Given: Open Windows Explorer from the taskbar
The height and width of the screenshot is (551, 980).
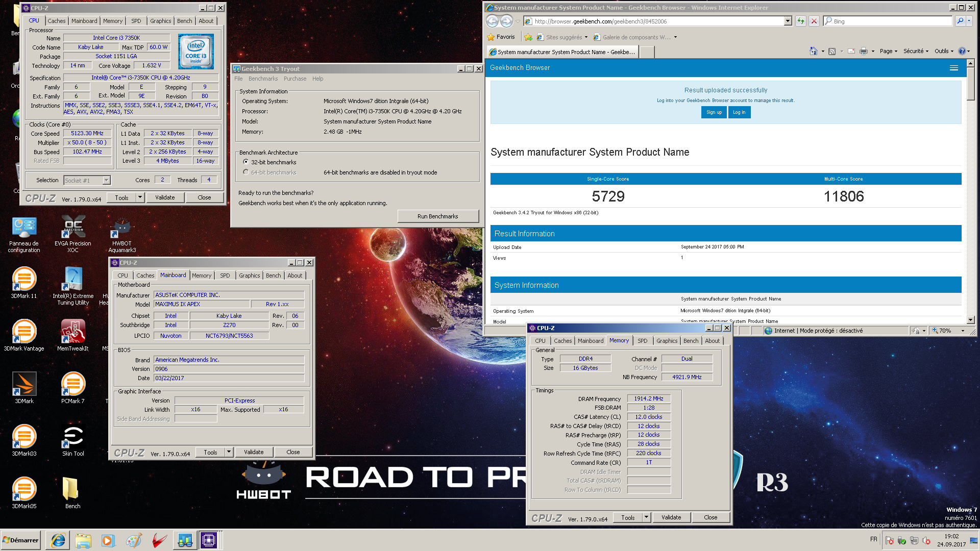Looking at the screenshot, I should (x=83, y=540).
